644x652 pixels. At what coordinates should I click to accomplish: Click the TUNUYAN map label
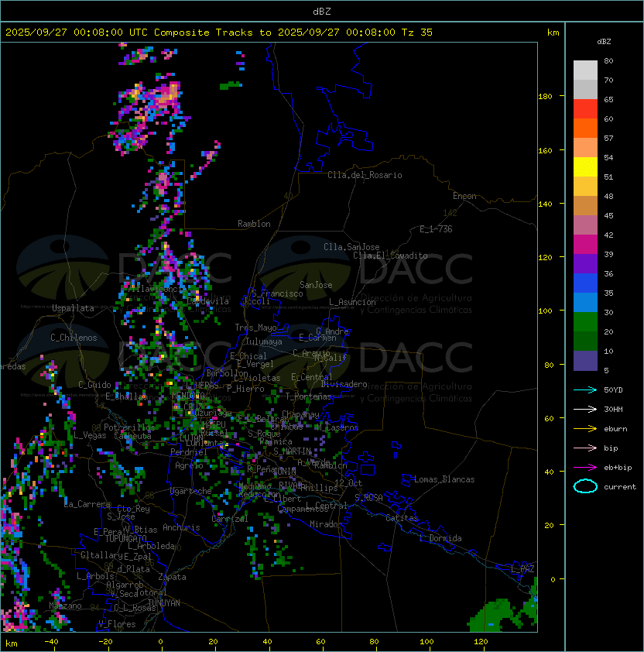[x=164, y=603]
